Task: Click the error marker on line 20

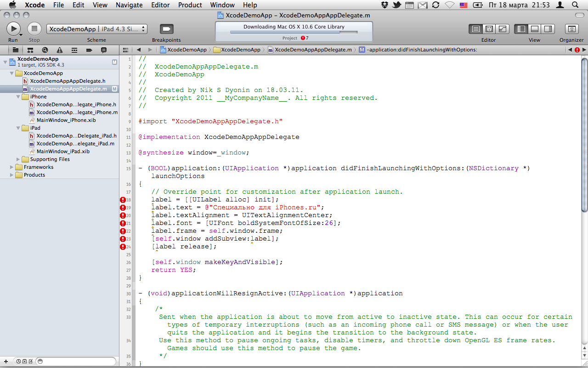Action: tap(123, 215)
